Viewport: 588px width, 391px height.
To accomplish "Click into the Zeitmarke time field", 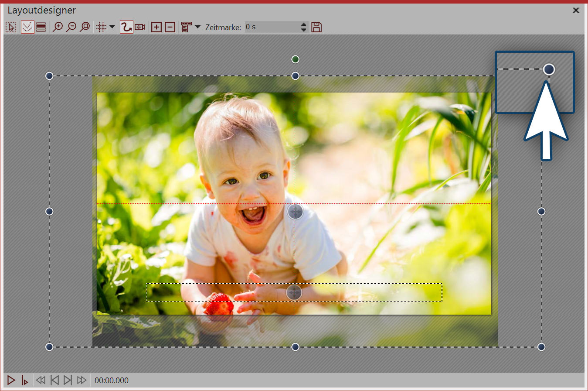I will [271, 27].
